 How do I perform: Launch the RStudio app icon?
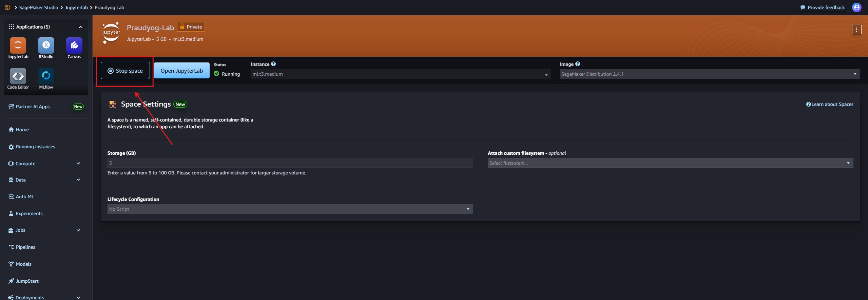[46, 46]
